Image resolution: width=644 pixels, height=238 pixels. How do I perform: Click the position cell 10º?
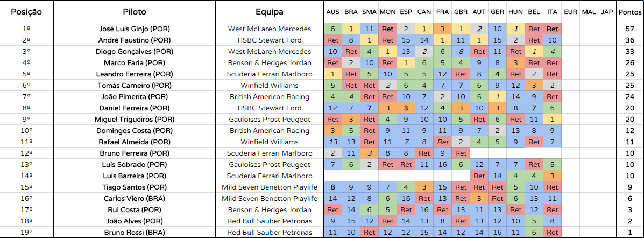coord(27,131)
